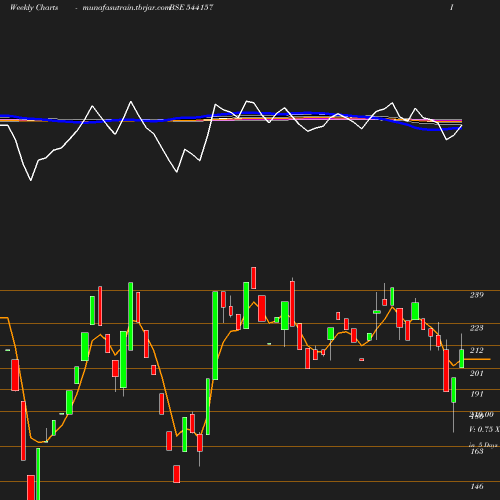Click the "V: 0.75 X" volume text
This screenshot has height=500, width=500.
(x=484, y=429)
